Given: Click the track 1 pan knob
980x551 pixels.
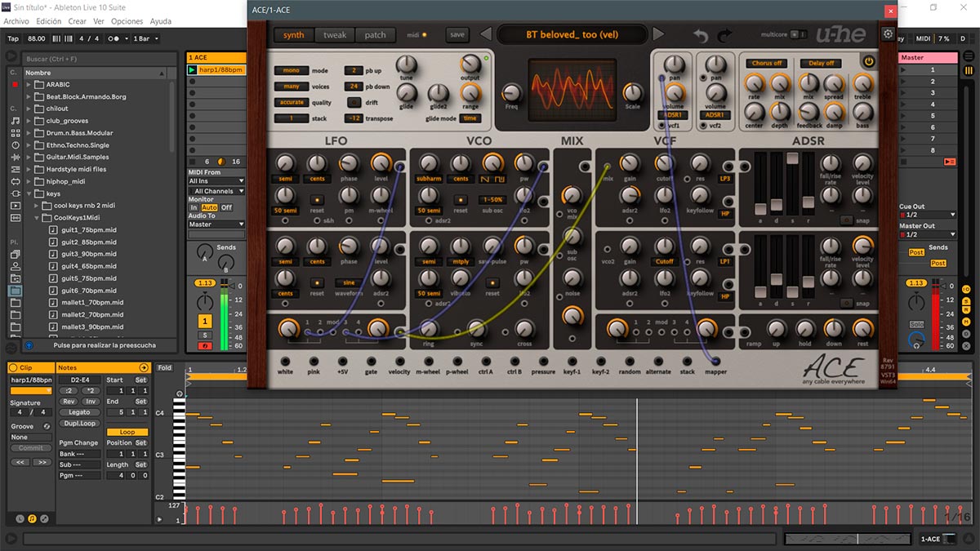Looking at the screenshot, I should pos(205,300).
